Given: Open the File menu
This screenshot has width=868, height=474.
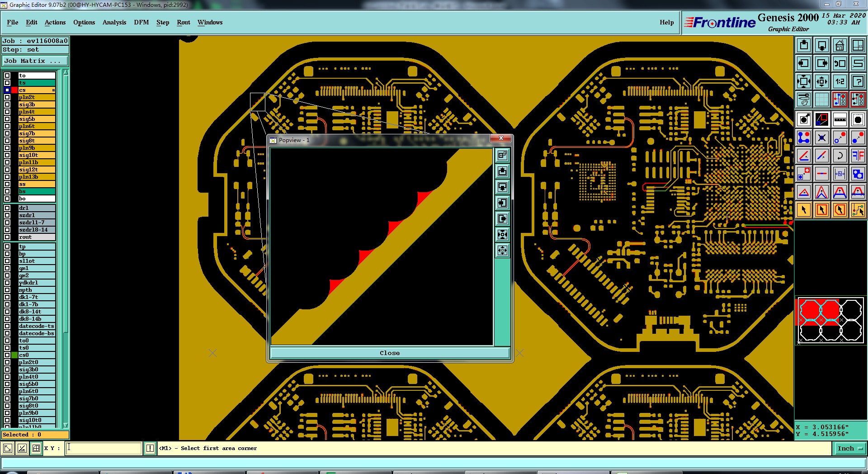Looking at the screenshot, I should click(13, 22).
